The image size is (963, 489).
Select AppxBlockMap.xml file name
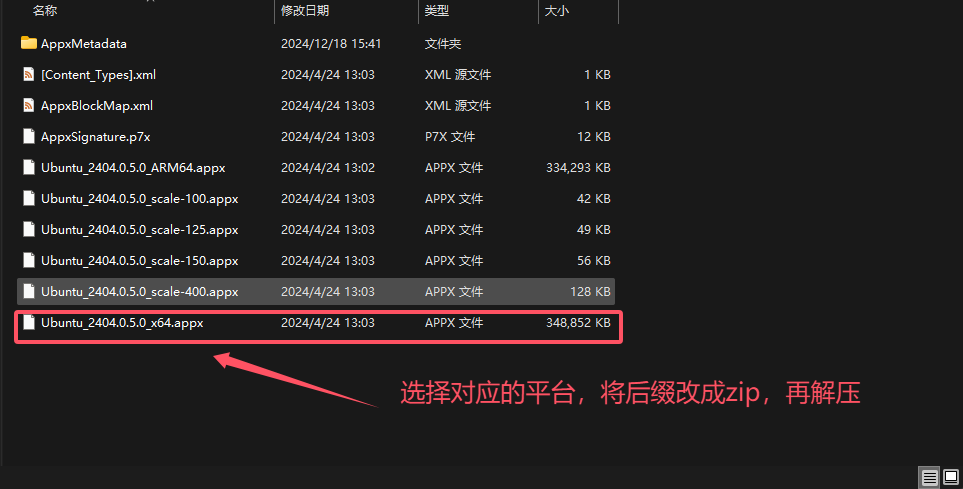[x=97, y=106]
